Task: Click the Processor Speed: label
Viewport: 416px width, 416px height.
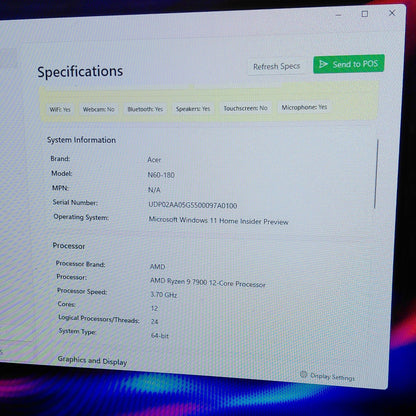Action: point(82,291)
